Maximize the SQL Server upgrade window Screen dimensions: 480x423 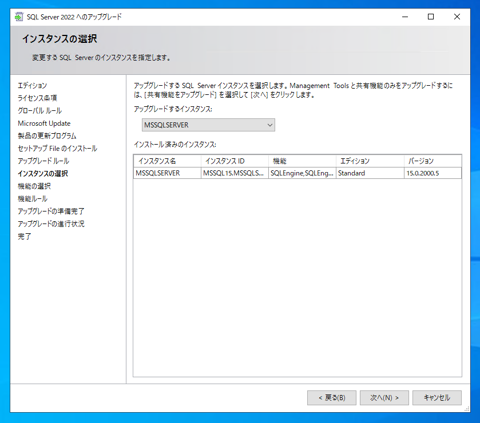coord(431,17)
